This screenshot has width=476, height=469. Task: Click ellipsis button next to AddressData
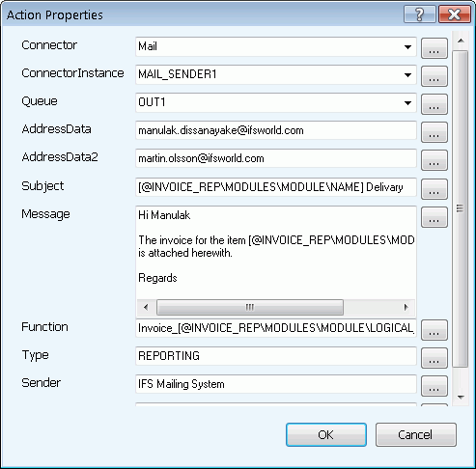pyautogui.click(x=434, y=132)
